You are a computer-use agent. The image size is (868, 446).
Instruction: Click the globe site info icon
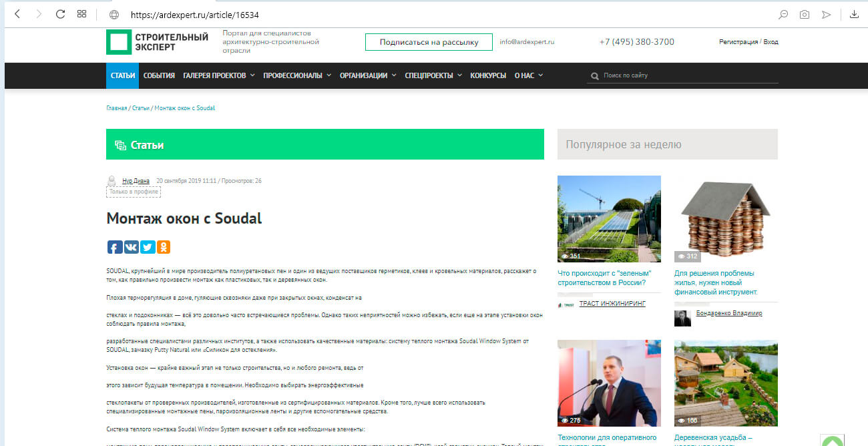click(114, 14)
